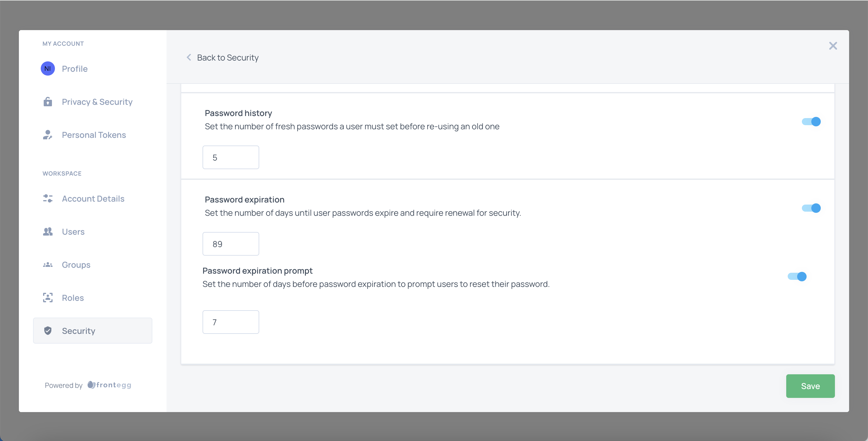Close the settings dialog
The image size is (868, 441).
click(833, 45)
